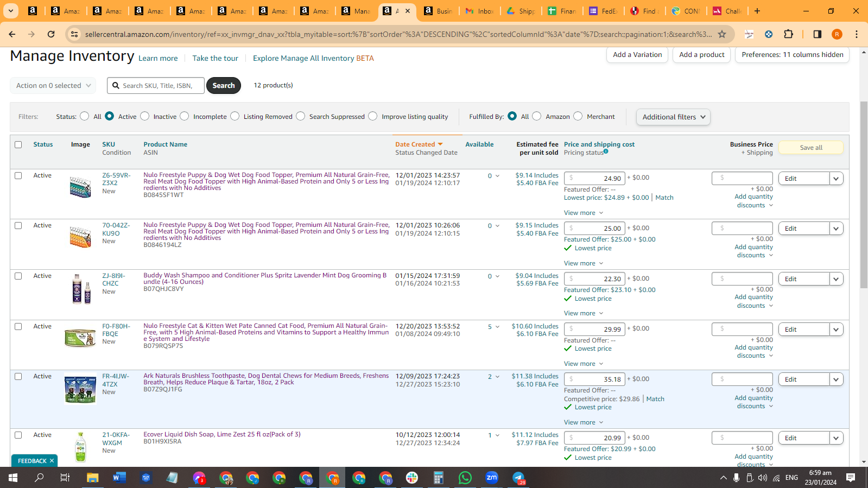868x488 pixels.
Task: Select the Listing Removed status filter
Action: click(235, 116)
